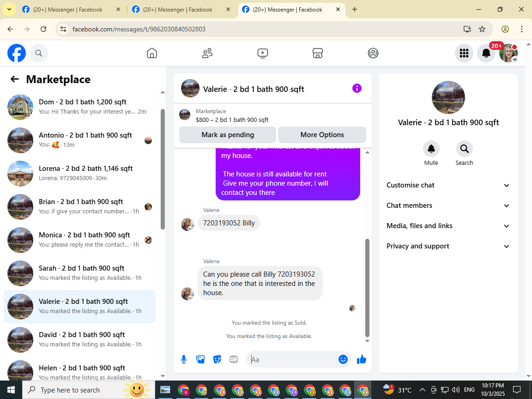Viewport: 532px width, 399px height.
Task: Click the conversation list scrollbar
Action: (163, 169)
